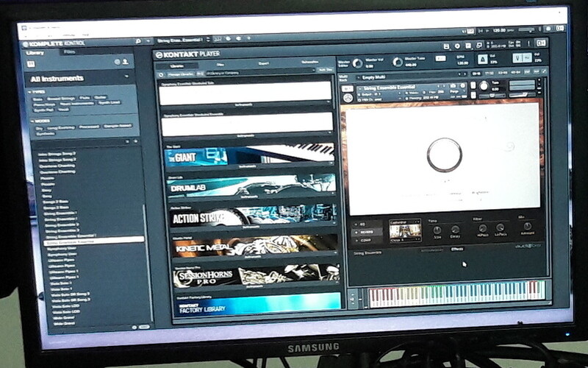Screen dimensions: 588x368
Task: Open the Kontakt Factory Library banner
Action: 258,305
